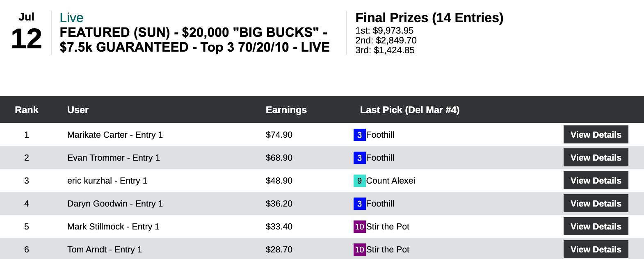Click purple number 10 badge in Tom Arndt row
644x259 pixels.
[x=359, y=250]
